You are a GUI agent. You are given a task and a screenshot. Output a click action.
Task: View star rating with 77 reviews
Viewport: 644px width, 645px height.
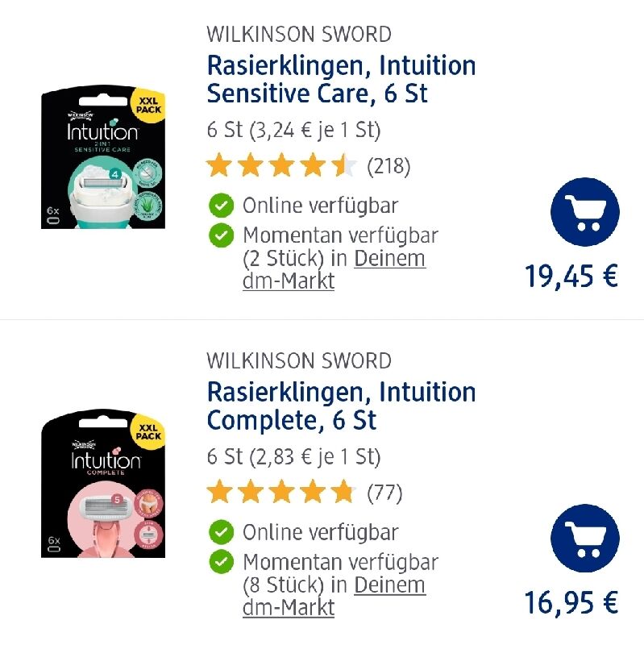[x=305, y=493]
